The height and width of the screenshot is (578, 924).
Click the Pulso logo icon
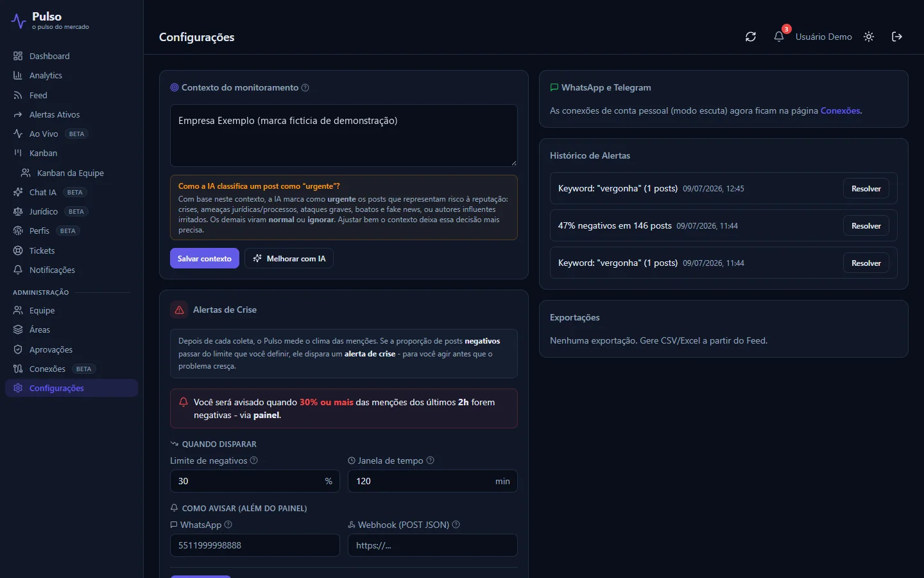coord(19,21)
